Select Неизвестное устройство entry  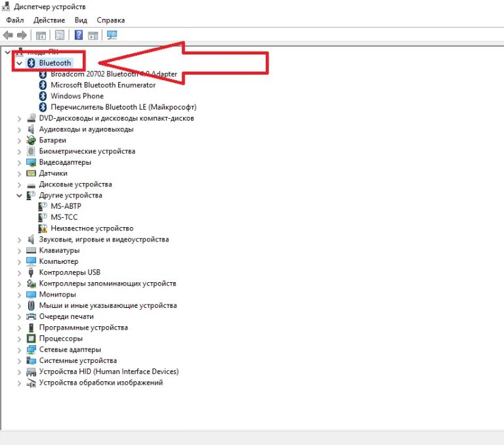pyautogui.click(x=92, y=228)
